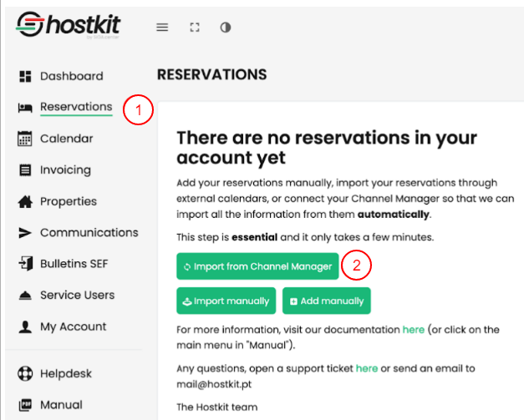This screenshot has height=420, width=524.
Task: Click the Service Users bell icon
Action: point(25,296)
